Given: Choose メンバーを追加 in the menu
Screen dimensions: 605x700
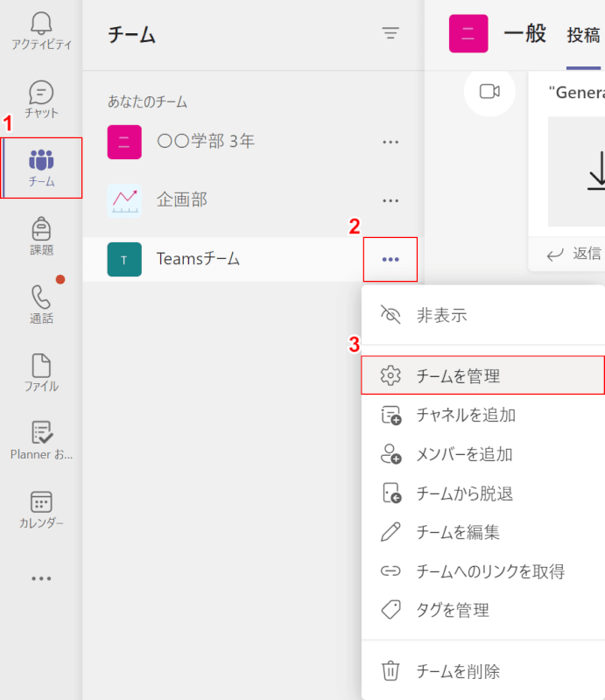Looking at the screenshot, I should tap(483, 454).
